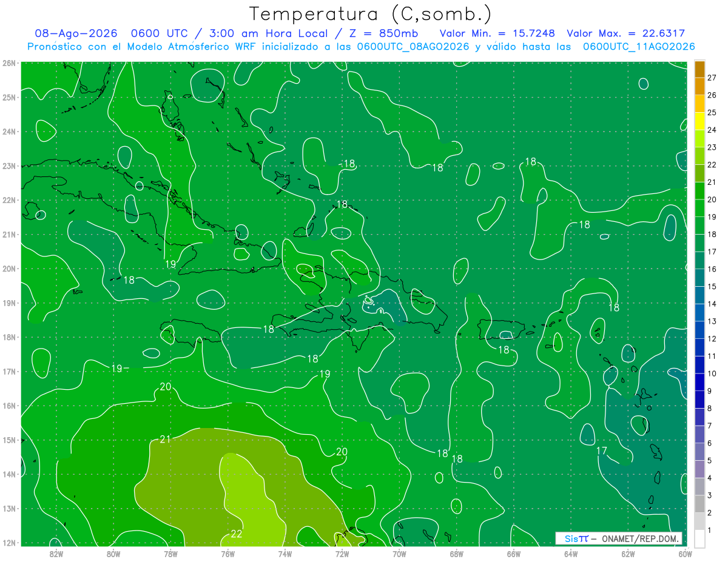Click the "80W" longitude axis label
This screenshot has width=728, height=562.
[x=113, y=554]
